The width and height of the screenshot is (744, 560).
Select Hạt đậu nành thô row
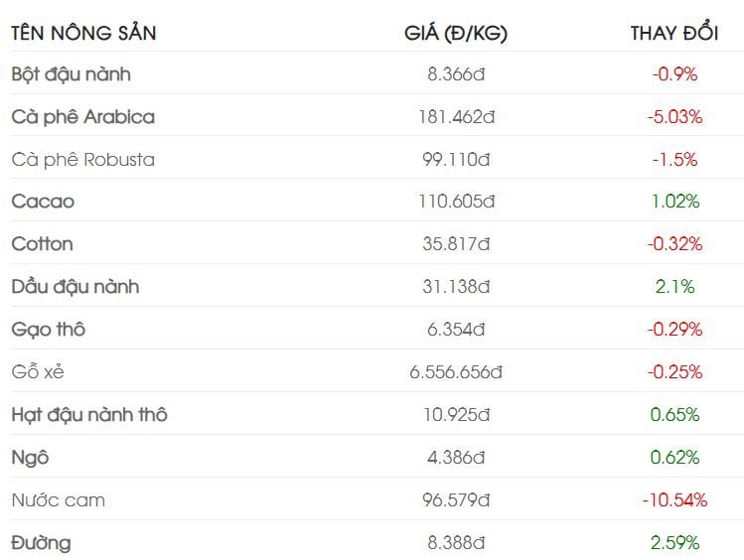pyautogui.click(x=89, y=415)
